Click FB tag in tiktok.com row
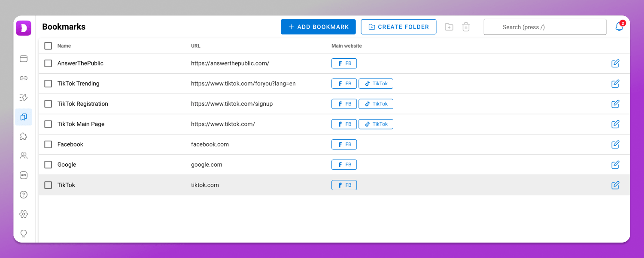Viewport: 644px width, 258px height. pos(344,185)
